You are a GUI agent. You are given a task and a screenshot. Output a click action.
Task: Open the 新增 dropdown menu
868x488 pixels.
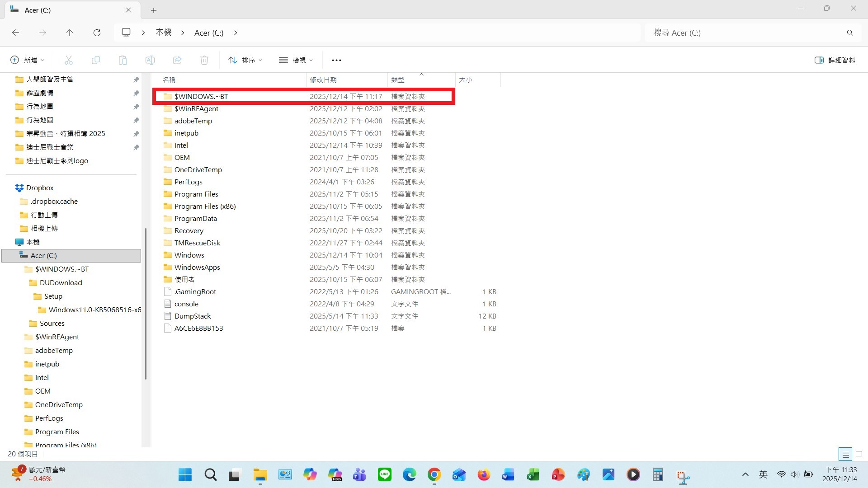tap(27, 60)
